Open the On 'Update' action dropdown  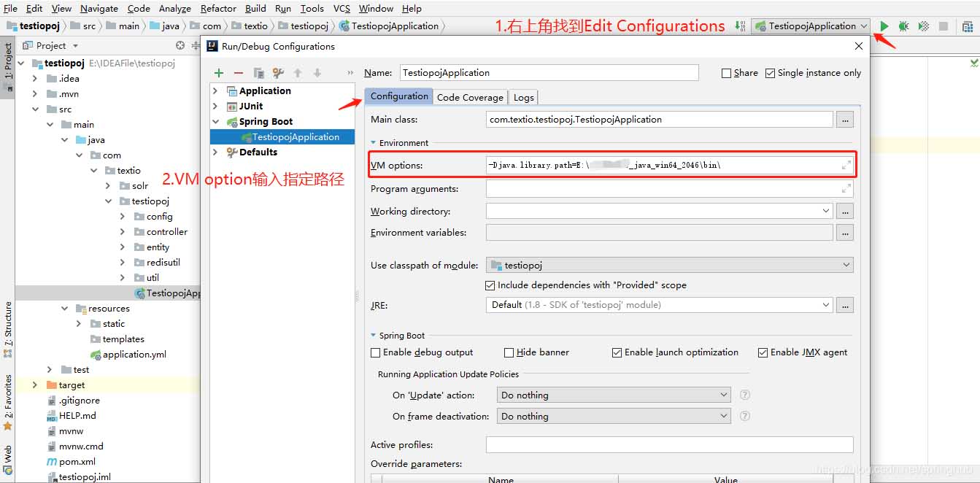click(x=720, y=394)
